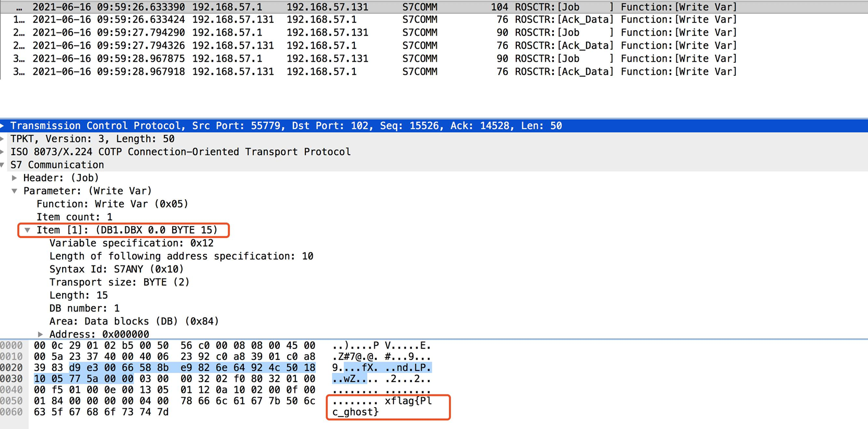Click S7COMM protocol cell in the length-104 row
This screenshot has height=429, width=868.
420,7
